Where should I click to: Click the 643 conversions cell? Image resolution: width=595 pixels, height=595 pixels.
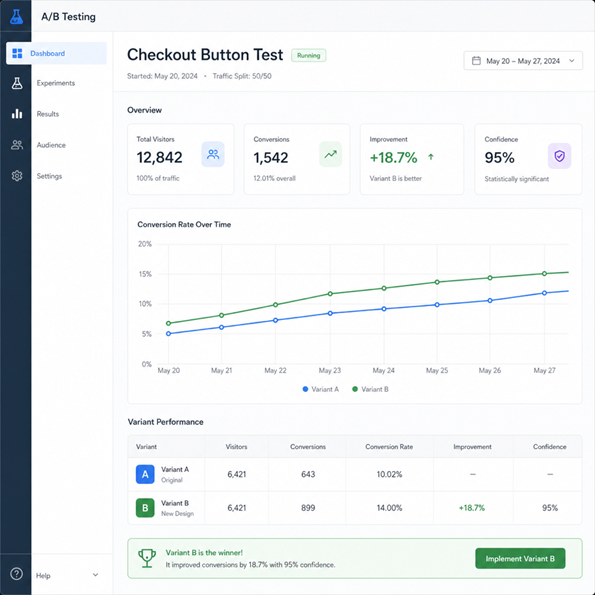point(308,474)
